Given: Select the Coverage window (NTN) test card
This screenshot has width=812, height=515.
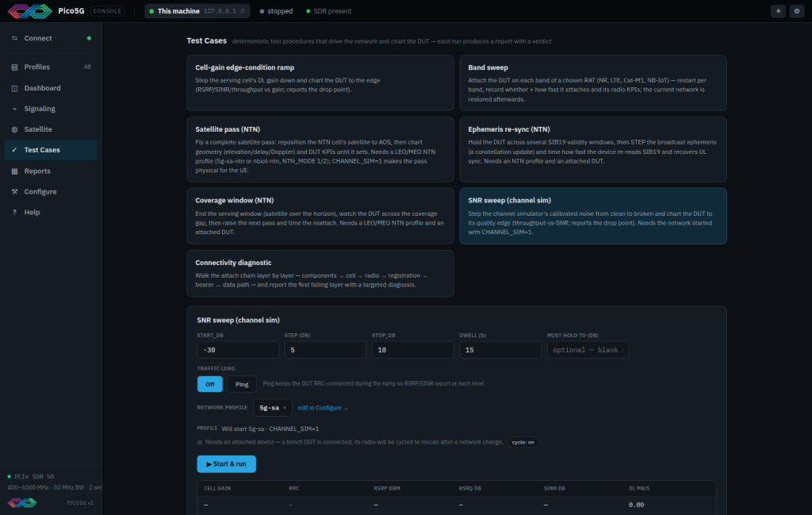Looking at the screenshot, I should tap(320, 216).
